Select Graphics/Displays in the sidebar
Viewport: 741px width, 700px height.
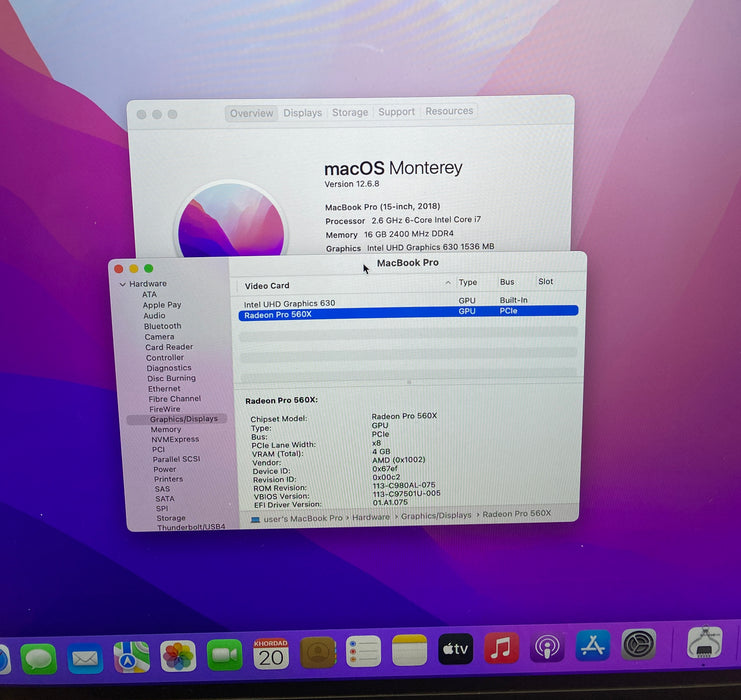tap(177, 419)
